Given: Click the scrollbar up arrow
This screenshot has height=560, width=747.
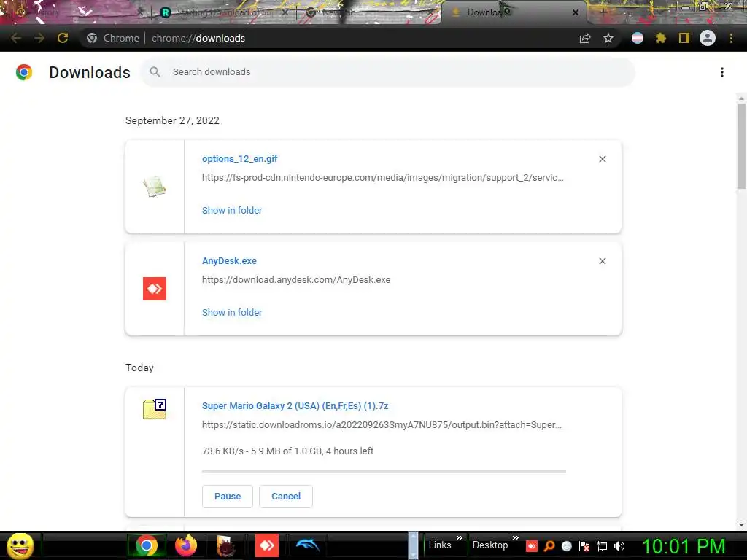Looking at the screenshot, I should [741, 98].
